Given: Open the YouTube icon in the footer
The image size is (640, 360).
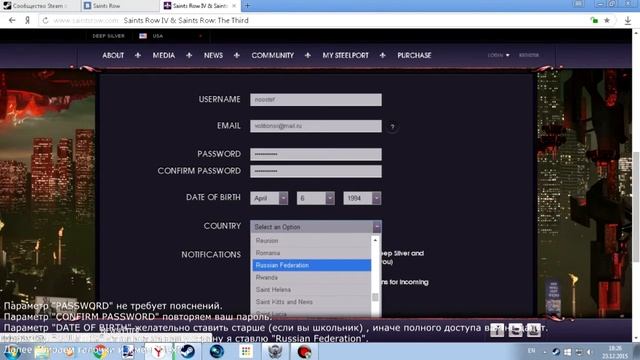Looking at the screenshot, I should [534, 330].
